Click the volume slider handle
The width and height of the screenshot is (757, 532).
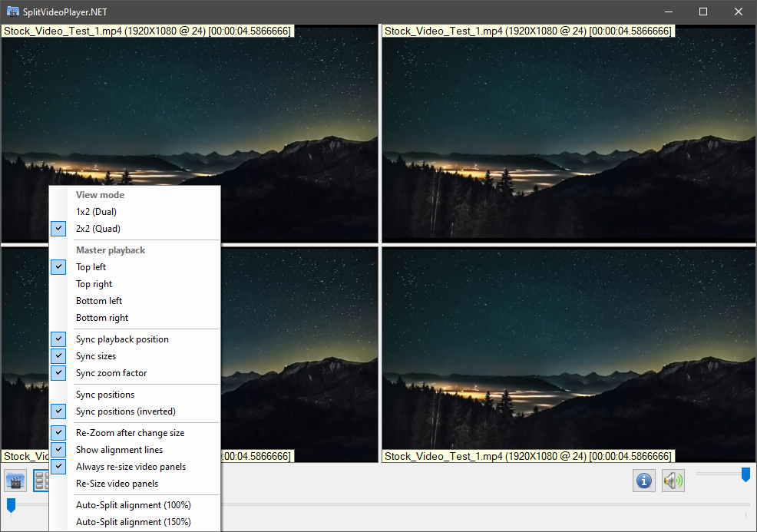click(745, 474)
